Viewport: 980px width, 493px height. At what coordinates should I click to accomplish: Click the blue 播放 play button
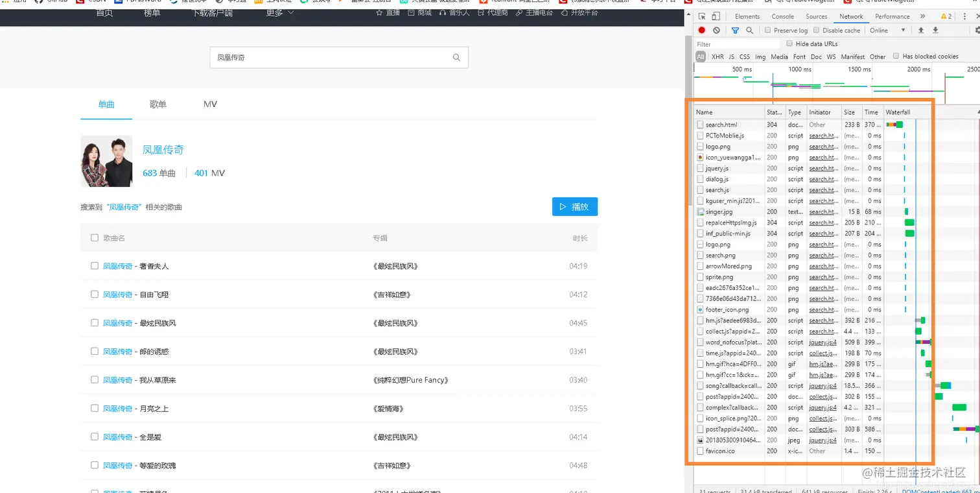point(575,207)
